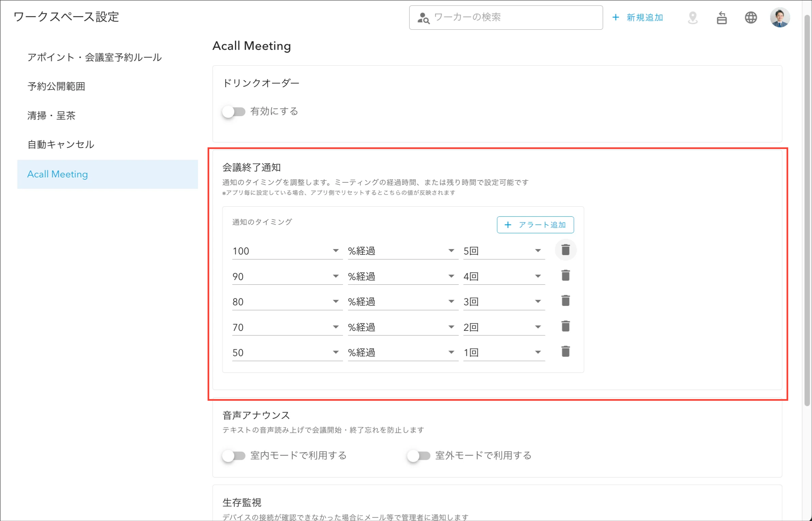The image size is (812, 521).
Task: Select 清掃・呈茶 in sidebar
Action: pyautogui.click(x=108, y=116)
